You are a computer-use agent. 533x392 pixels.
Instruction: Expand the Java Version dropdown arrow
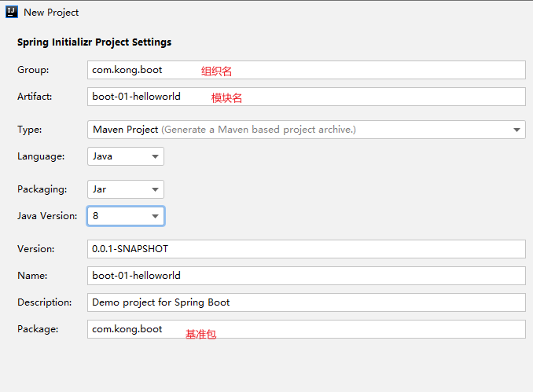click(156, 216)
